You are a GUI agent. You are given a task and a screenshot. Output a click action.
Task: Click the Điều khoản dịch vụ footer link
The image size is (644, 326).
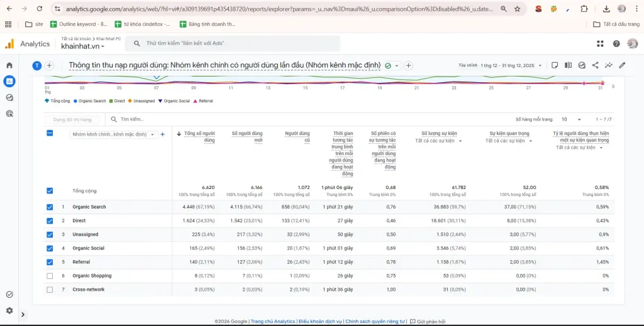(x=320, y=322)
